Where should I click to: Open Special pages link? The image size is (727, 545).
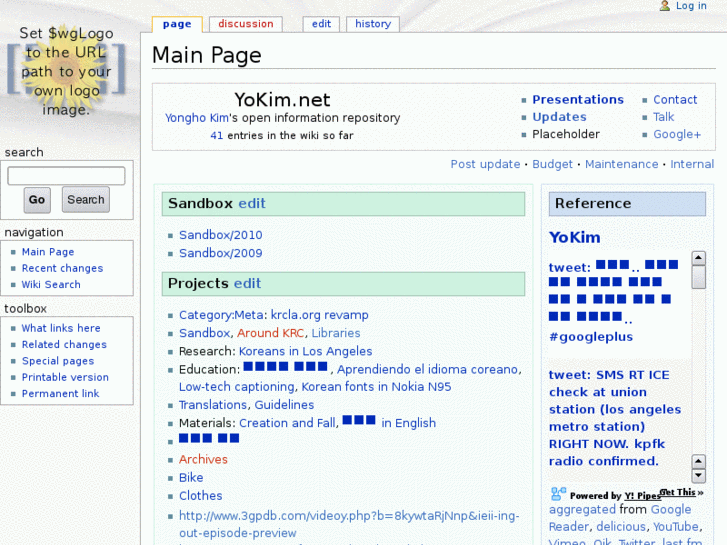tap(57, 361)
